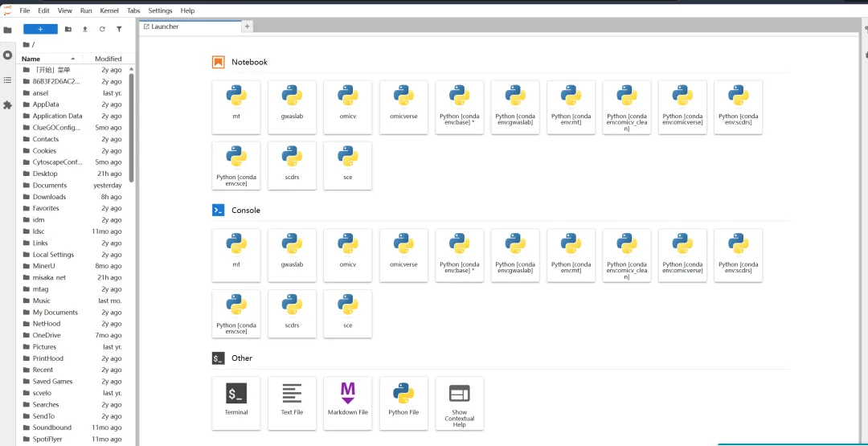Launch the sce notebook kernel

[x=348, y=166]
